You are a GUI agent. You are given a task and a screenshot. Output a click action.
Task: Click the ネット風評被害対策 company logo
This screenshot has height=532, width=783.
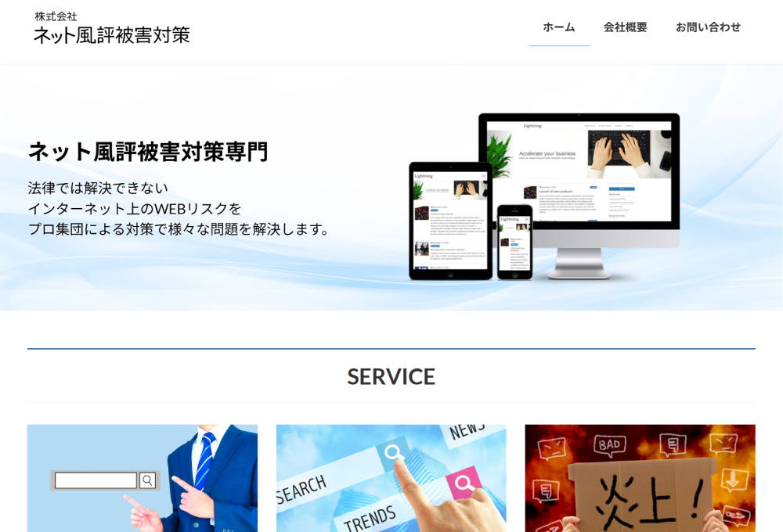click(x=112, y=29)
